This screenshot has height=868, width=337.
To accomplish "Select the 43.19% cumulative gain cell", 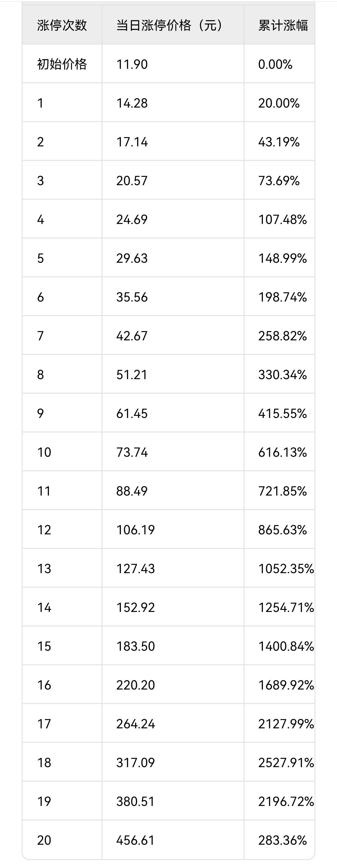I will click(279, 142).
